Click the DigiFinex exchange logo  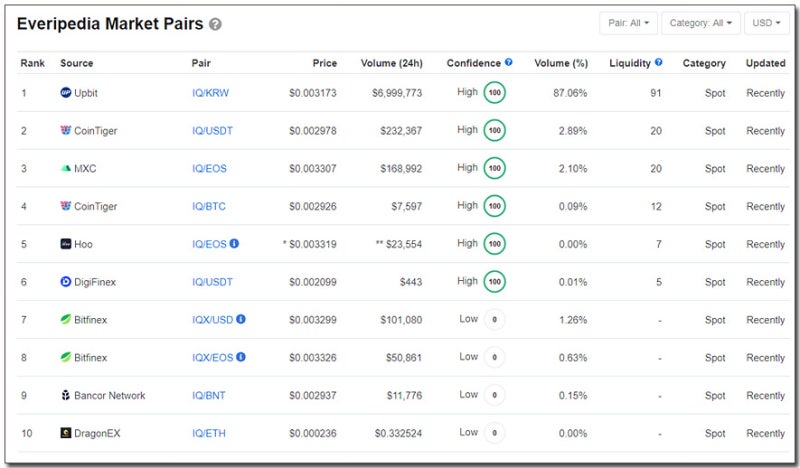click(x=65, y=281)
